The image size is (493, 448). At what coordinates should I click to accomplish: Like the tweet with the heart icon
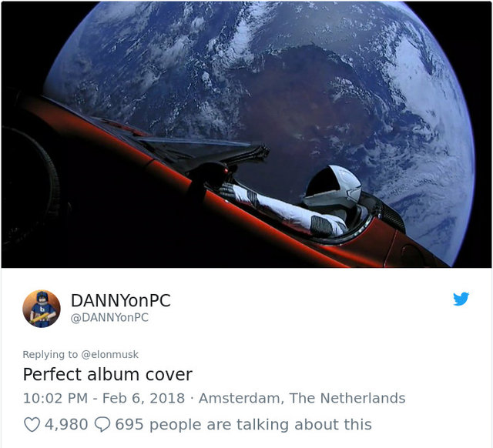(x=32, y=424)
